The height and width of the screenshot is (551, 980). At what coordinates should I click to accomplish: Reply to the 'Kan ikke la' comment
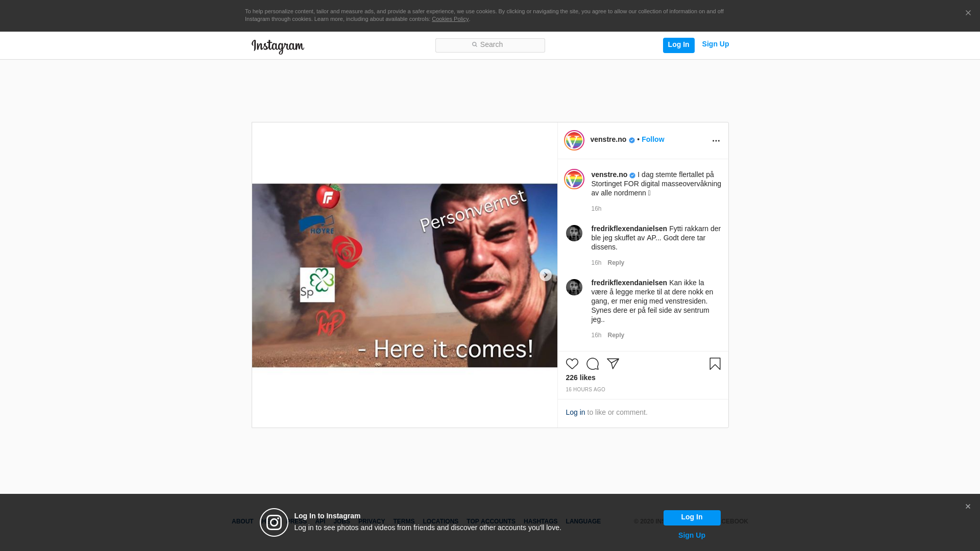tap(616, 335)
